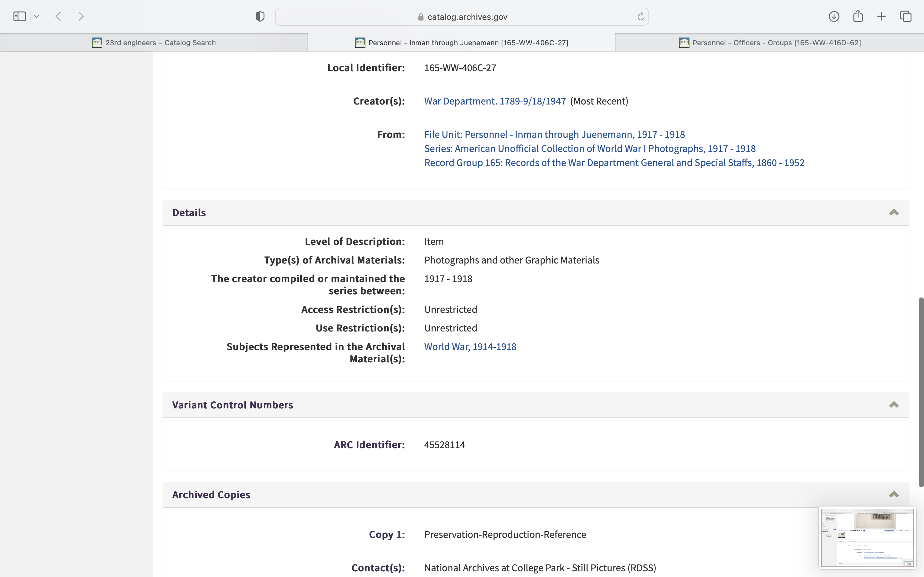This screenshot has width=924, height=577.
Task: Open the sidebar options dropdown arrow
Action: point(37,16)
